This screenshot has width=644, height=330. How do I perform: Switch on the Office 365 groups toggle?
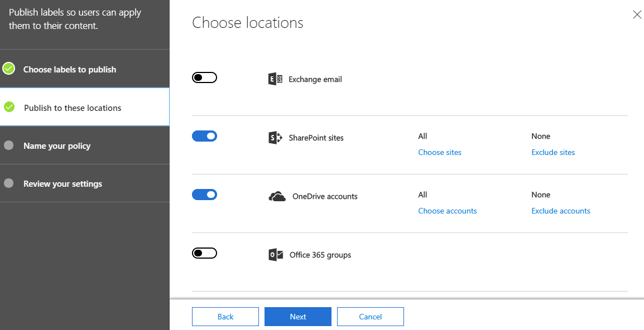point(205,253)
